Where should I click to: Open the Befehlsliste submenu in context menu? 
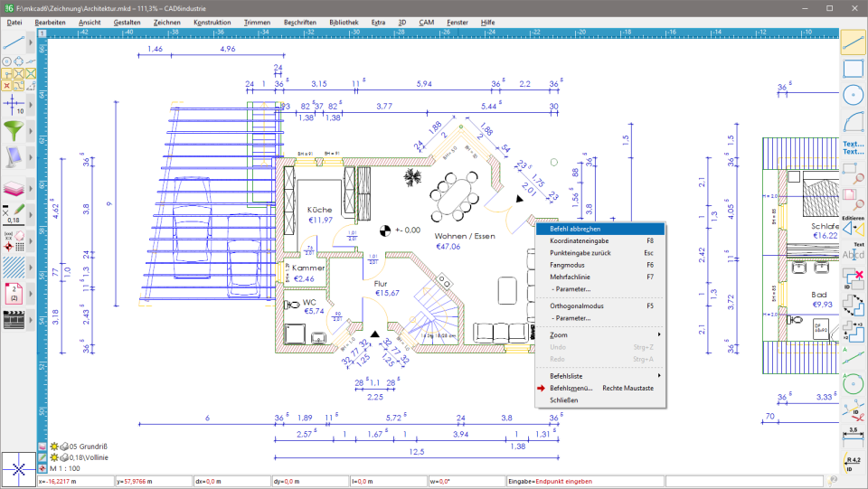[x=600, y=376]
